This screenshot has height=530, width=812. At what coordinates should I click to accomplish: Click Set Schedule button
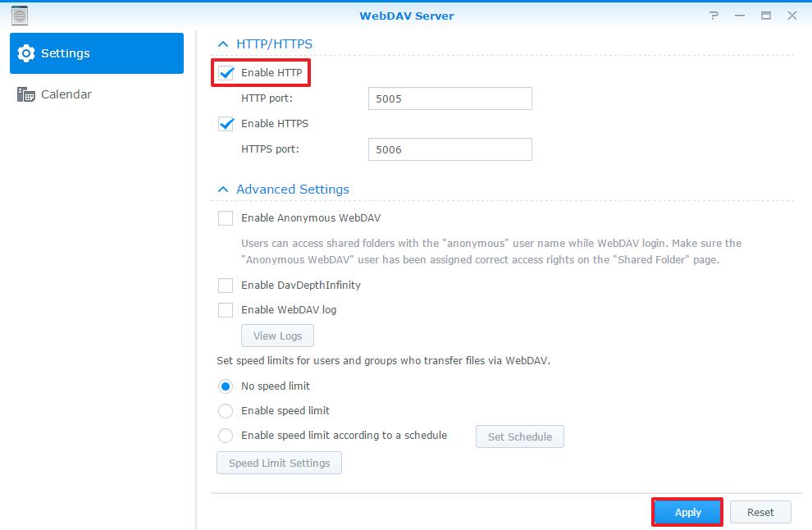520,436
